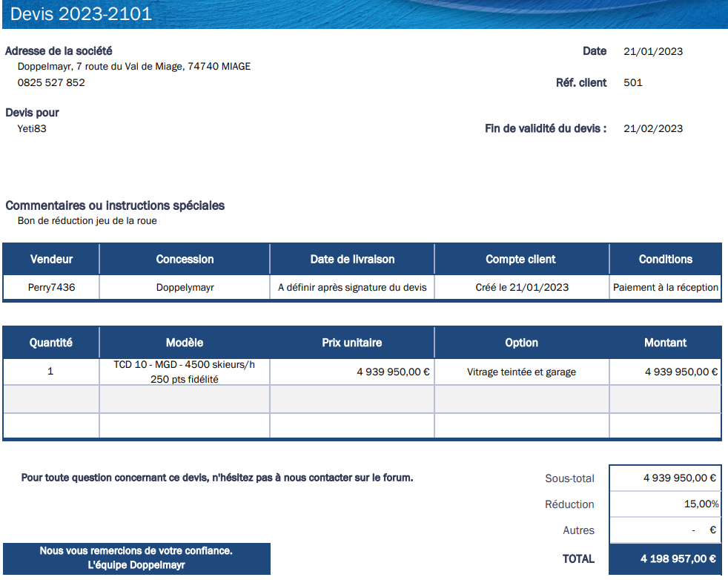Viewport: 728px width, 580px height.
Task: Click the Réduction label
Action: click(x=569, y=504)
